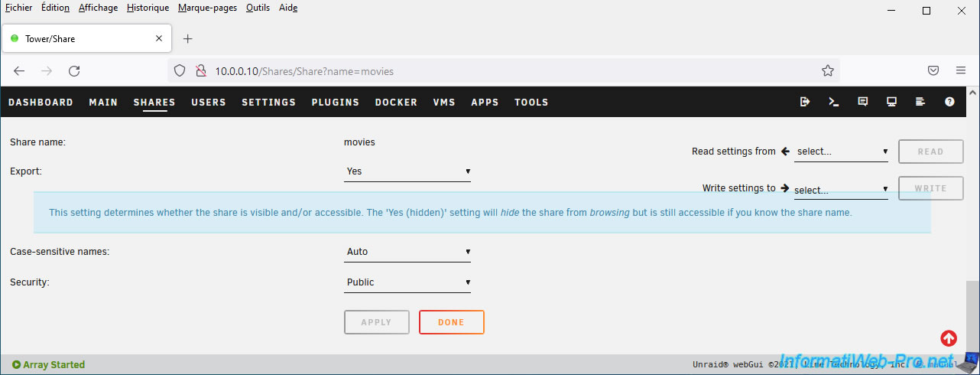Go to the Docker tab

(x=396, y=102)
